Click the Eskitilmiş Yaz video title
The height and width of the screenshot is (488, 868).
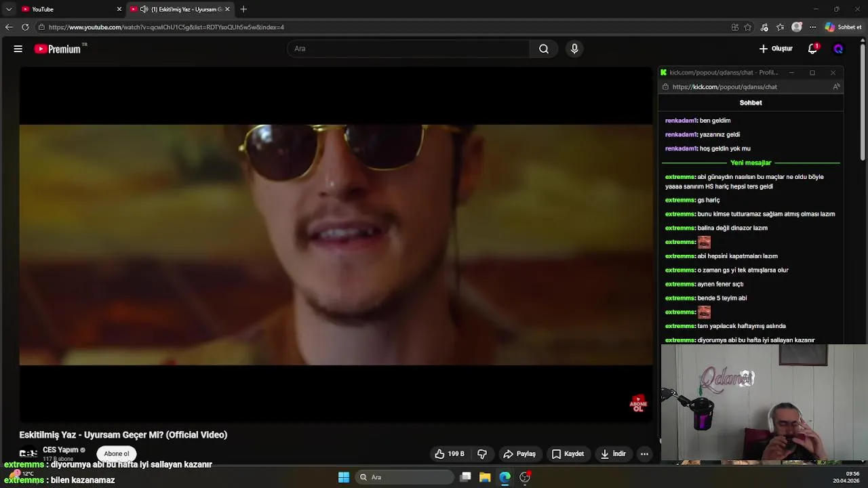(123, 434)
